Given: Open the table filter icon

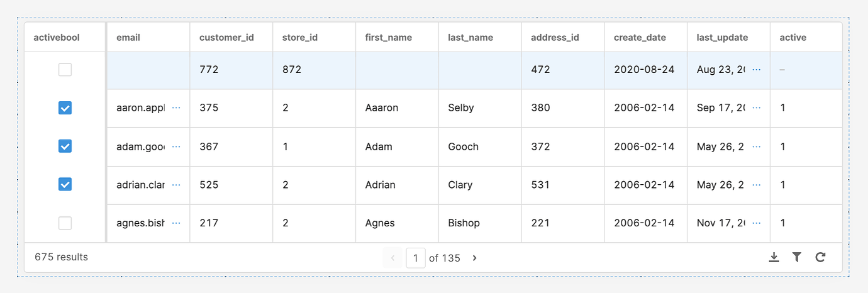Looking at the screenshot, I should pos(797,257).
